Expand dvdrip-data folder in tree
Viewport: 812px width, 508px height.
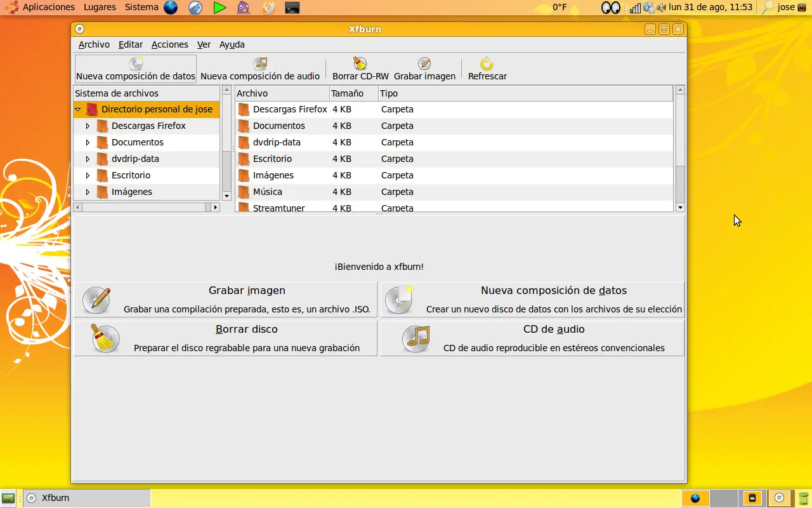click(88, 159)
